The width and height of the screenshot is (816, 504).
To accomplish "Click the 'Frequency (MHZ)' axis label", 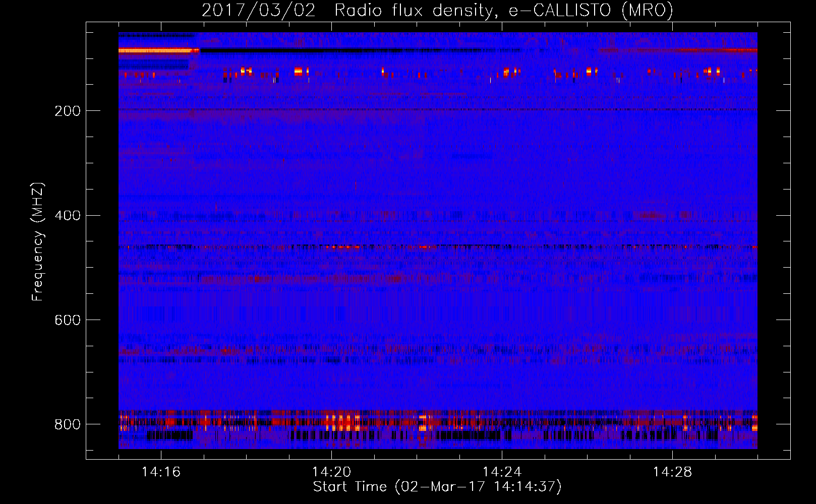I will click(38, 242).
